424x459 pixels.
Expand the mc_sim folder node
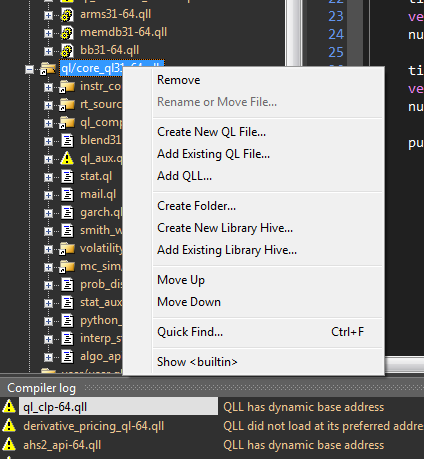(x=48, y=267)
